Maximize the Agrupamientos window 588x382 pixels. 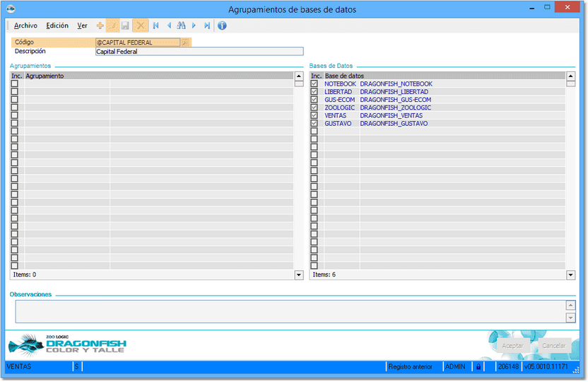(x=547, y=7)
